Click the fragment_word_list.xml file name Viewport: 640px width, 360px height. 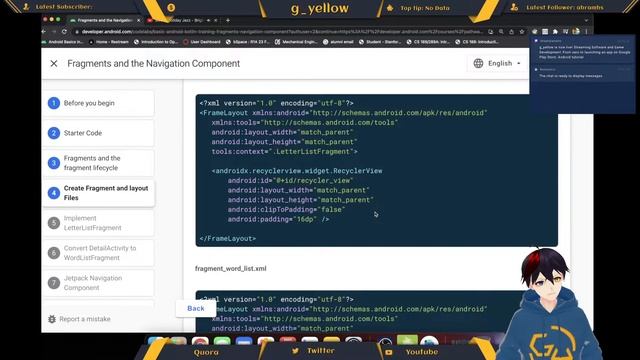231,269
